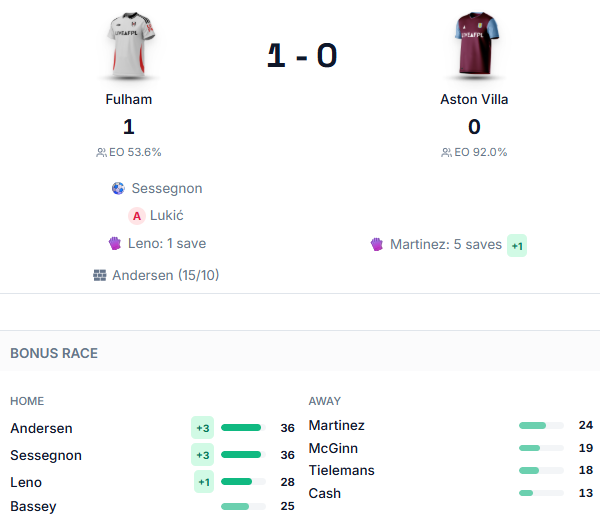600x518 pixels.
Task: Click Tielemans in the away bonus list
Action: [x=341, y=470]
